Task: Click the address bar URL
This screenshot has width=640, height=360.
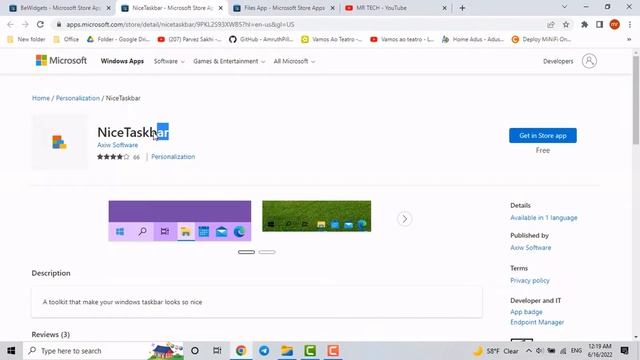Action: click(180, 24)
